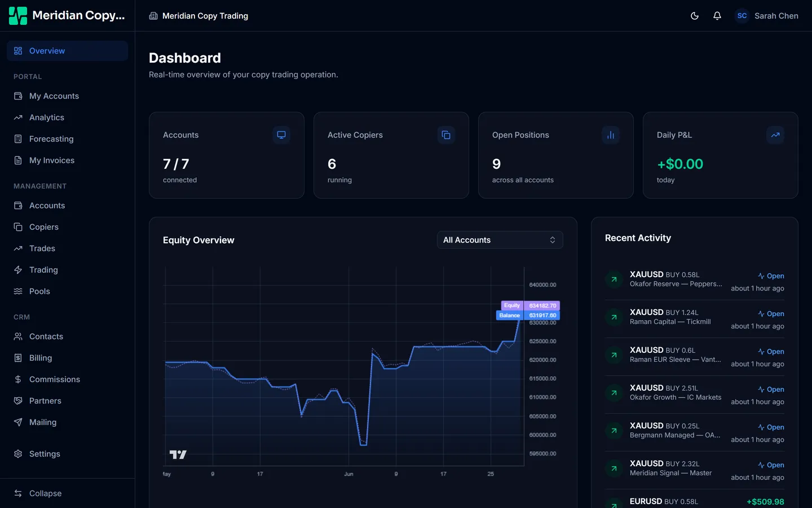812x508 pixels.
Task: Click the 6 running copiers value
Action: tap(332, 164)
